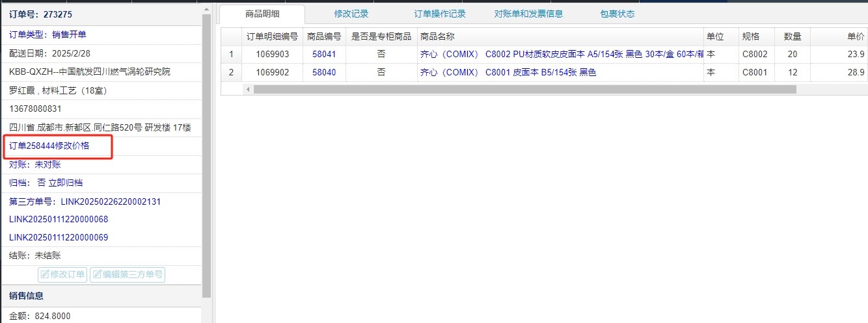868x323 pixels.
Task: Click the 编辑第三方单号 button
Action: coord(127,274)
